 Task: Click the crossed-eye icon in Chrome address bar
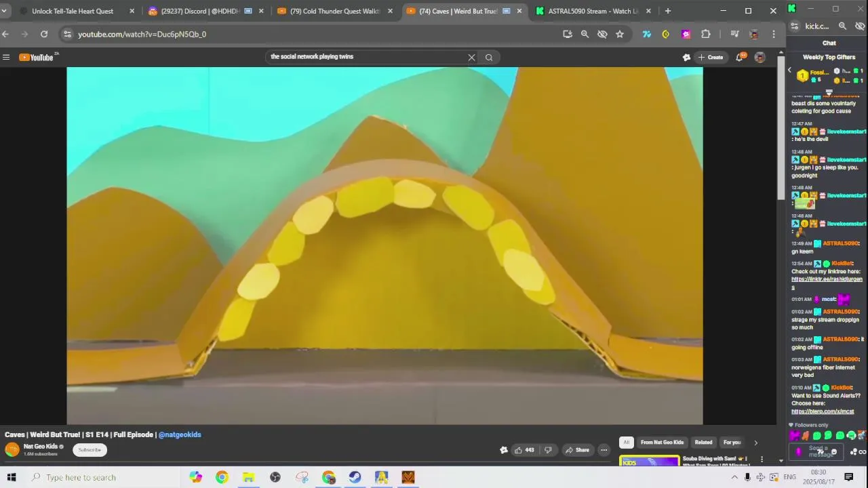pyautogui.click(x=602, y=34)
